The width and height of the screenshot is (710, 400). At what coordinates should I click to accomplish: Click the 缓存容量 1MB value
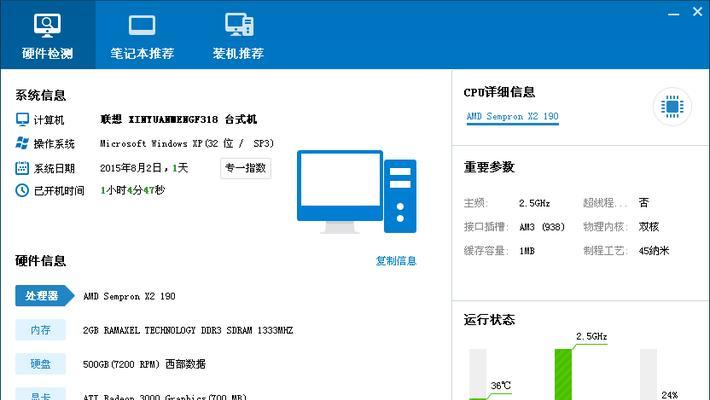[527, 251]
